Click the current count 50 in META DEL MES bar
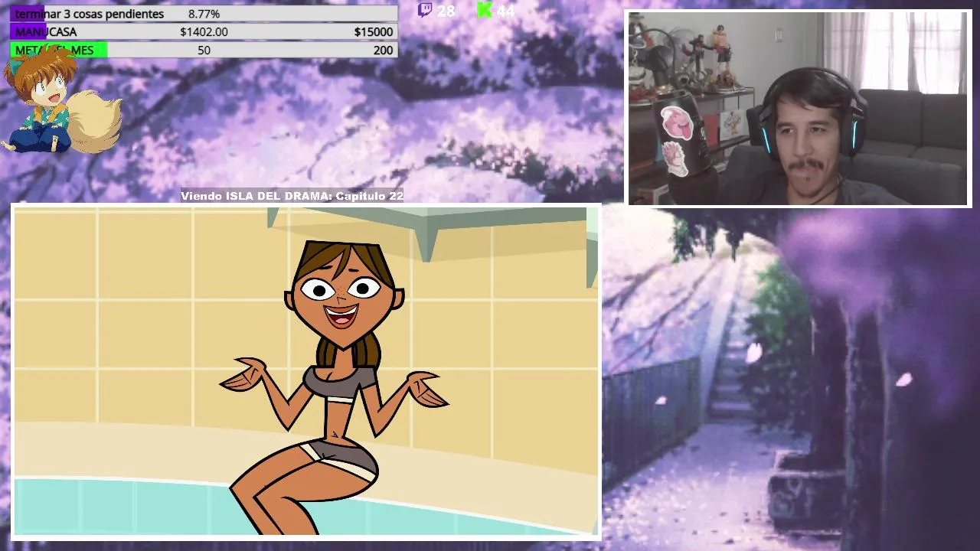 point(204,51)
